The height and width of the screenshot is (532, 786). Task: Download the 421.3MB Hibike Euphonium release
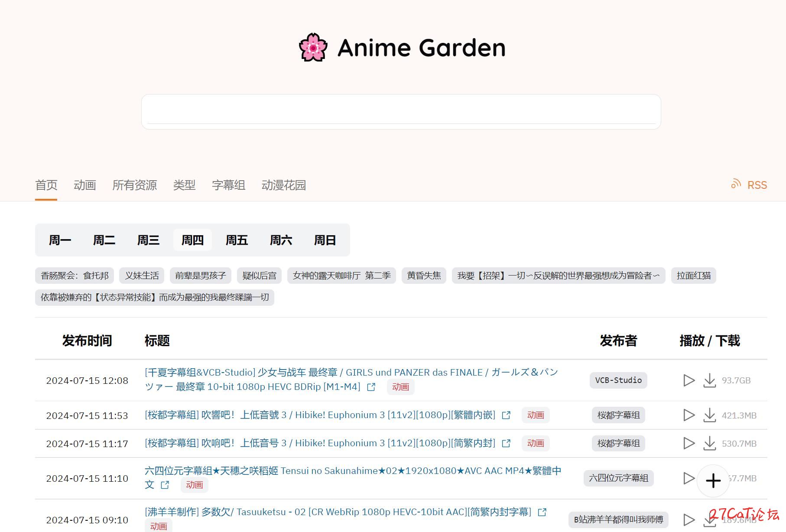(x=709, y=415)
